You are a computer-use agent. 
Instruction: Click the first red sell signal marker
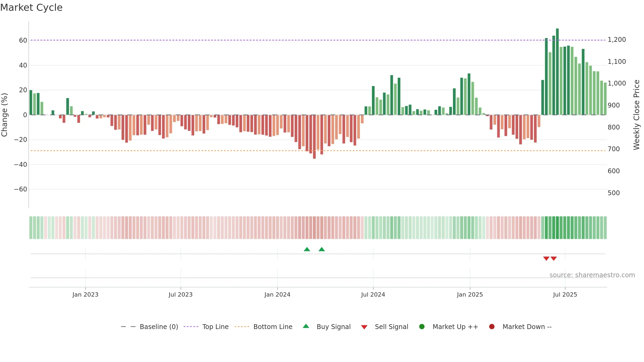click(546, 258)
